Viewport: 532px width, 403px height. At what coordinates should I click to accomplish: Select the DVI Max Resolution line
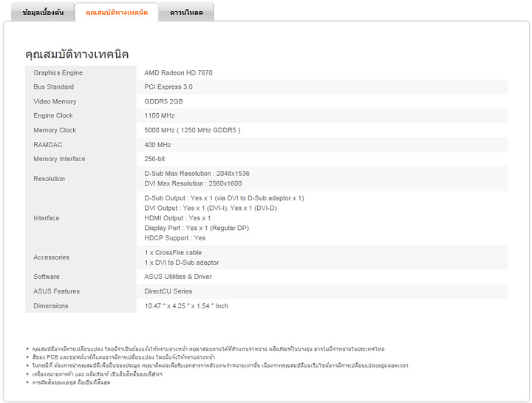pyautogui.click(x=193, y=183)
